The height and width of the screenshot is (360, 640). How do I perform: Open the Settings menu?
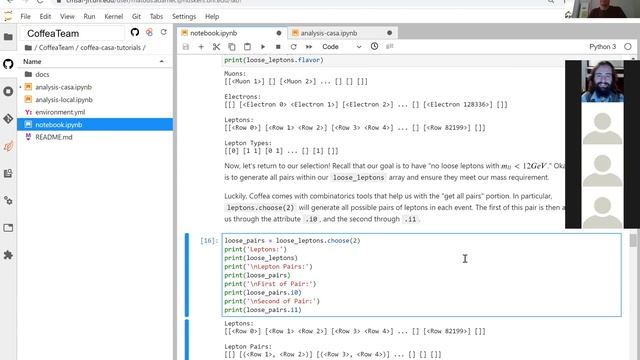pos(184,16)
